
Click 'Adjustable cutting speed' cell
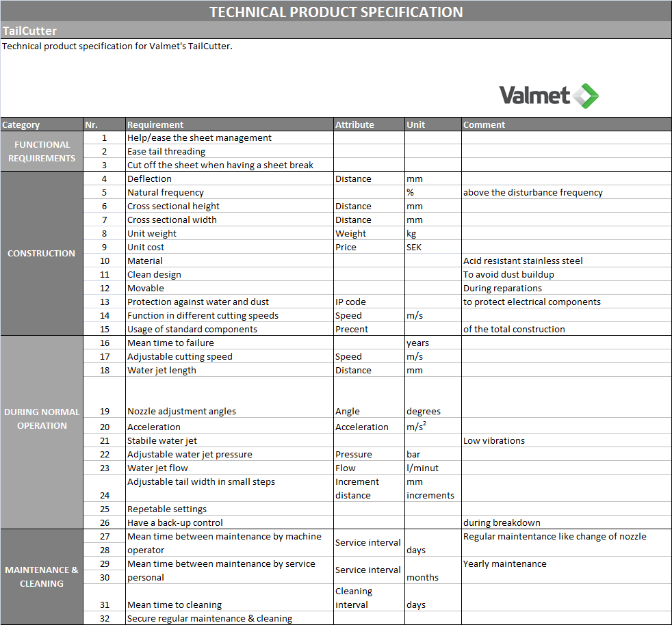(229, 357)
